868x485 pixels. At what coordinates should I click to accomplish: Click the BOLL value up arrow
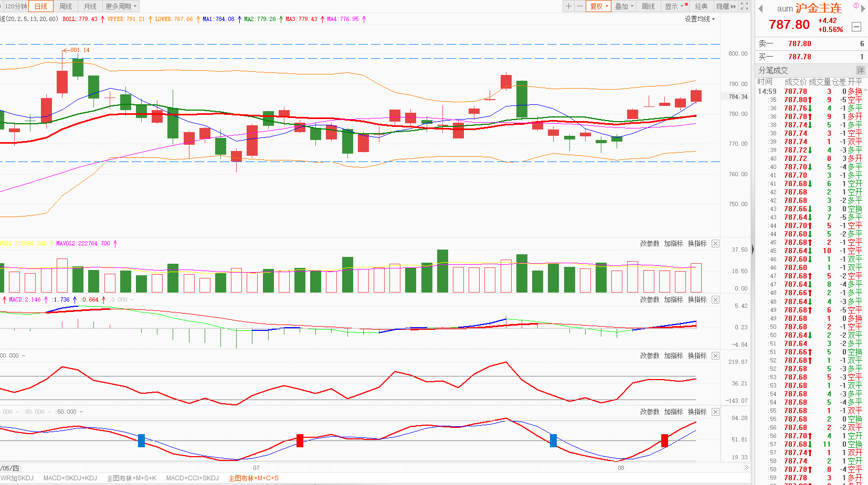(102, 19)
